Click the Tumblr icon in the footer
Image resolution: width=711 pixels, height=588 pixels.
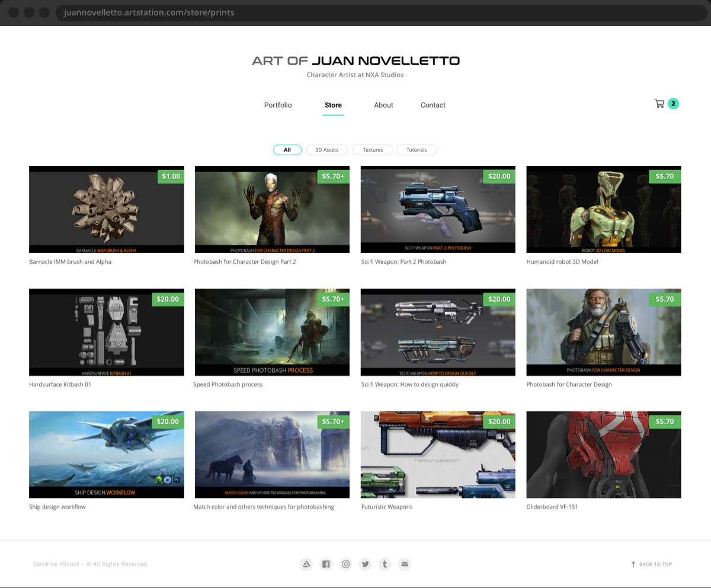coord(385,564)
